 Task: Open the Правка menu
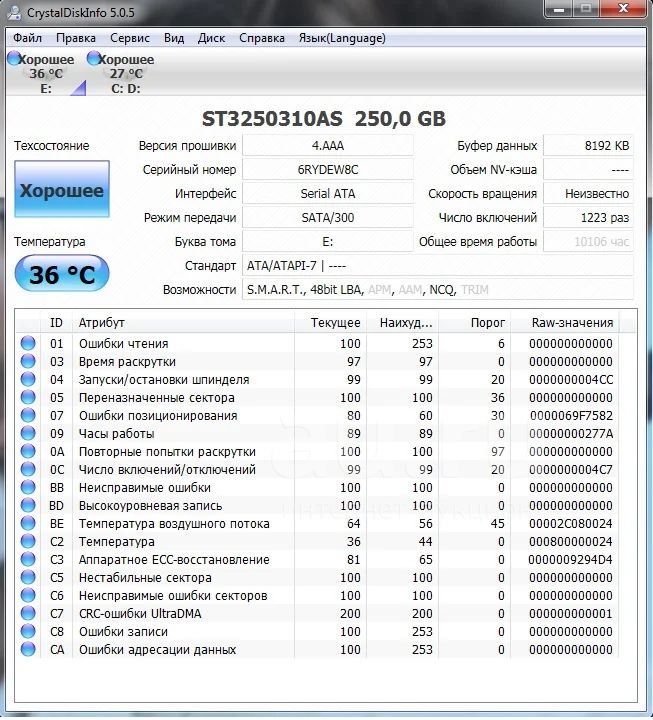pos(76,38)
